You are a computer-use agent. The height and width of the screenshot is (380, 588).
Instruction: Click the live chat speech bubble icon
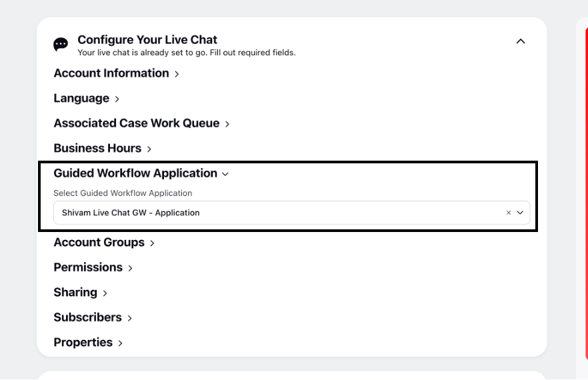[x=61, y=45]
